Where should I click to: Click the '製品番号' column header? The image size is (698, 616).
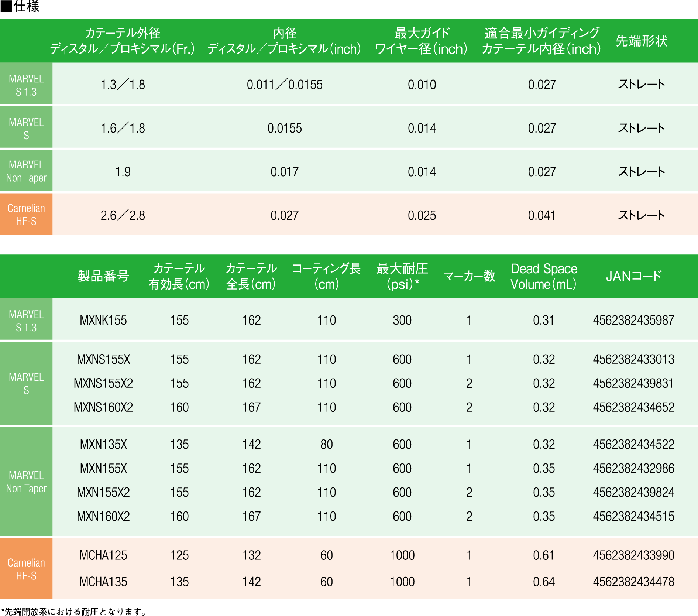click(x=103, y=276)
